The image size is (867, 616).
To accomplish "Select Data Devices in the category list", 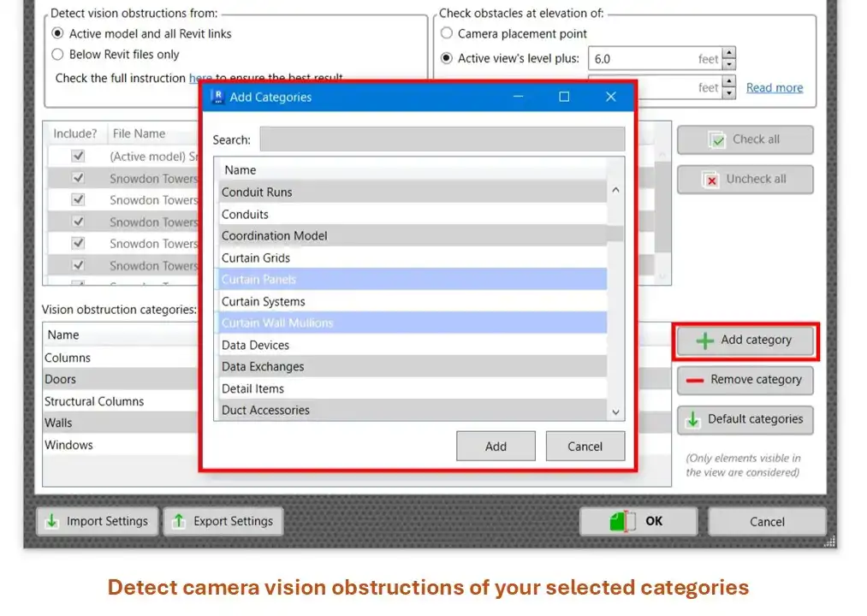I will (256, 346).
